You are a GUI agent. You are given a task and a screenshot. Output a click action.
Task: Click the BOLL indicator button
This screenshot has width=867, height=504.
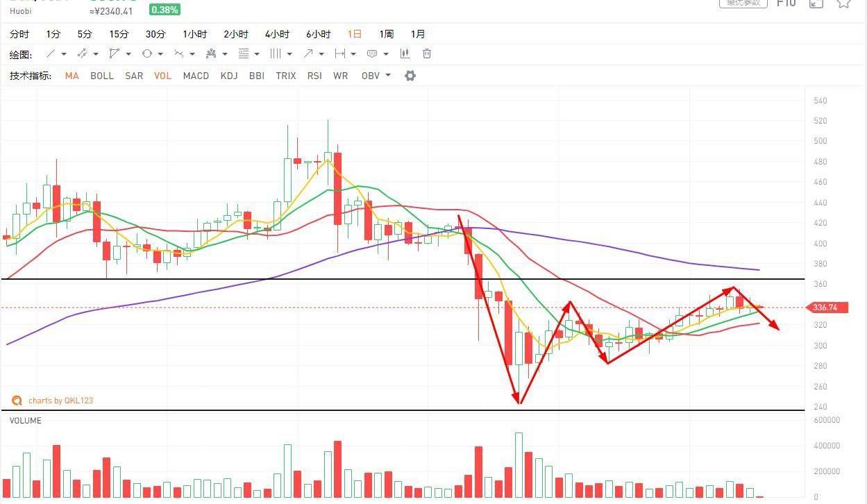click(x=102, y=76)
